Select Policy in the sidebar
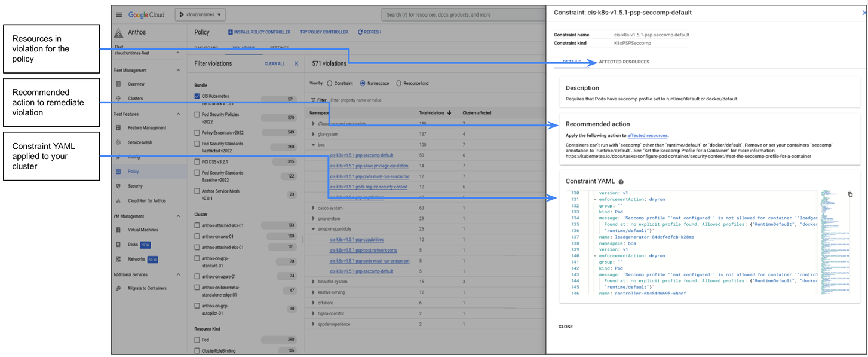Viewport: 868px width, 357px height. [x=133, y=172]
